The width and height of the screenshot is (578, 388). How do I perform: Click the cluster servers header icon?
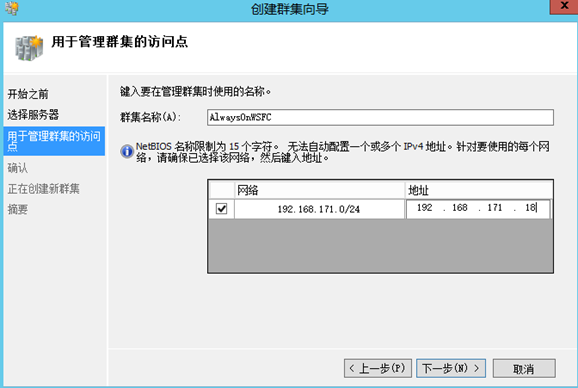pos(29,48)
